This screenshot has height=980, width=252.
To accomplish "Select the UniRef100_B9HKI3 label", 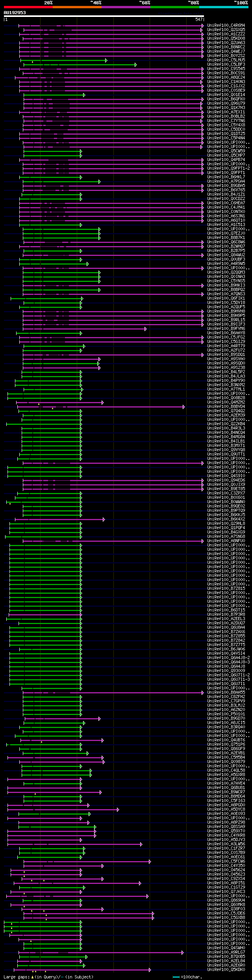I will pyautogui.click(x=226, y=285).
